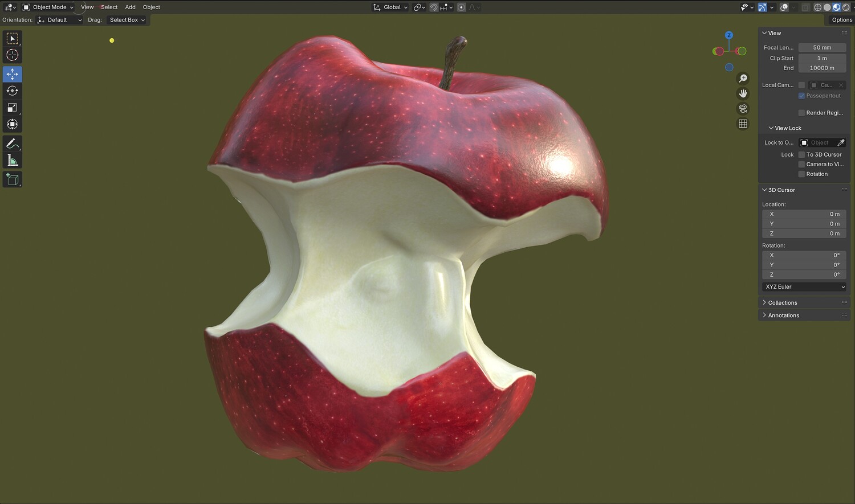Click 3D Cursor Location X field

click(804, 214)
